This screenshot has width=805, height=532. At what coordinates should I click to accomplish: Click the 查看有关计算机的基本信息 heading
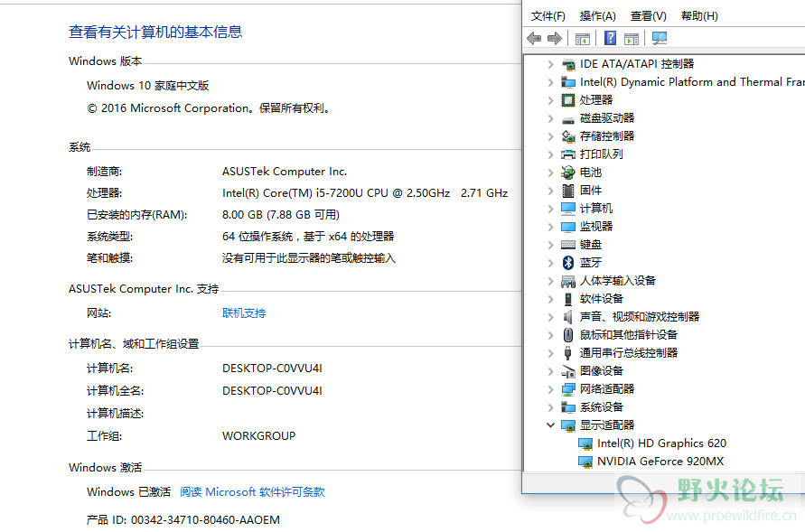coord(155,32)
